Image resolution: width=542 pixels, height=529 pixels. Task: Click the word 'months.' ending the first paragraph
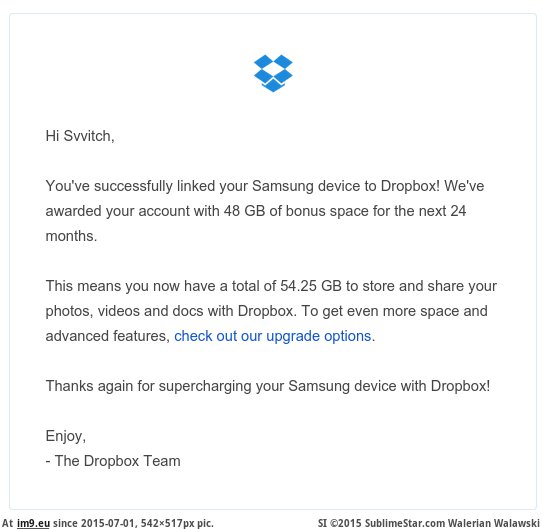click(x=71, y=236)
